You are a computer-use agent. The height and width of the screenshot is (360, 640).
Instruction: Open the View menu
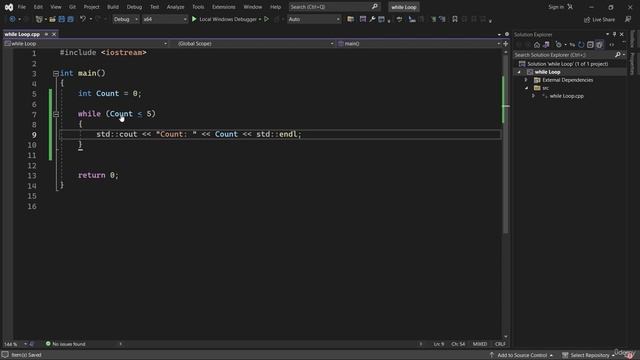click(56, 7)
